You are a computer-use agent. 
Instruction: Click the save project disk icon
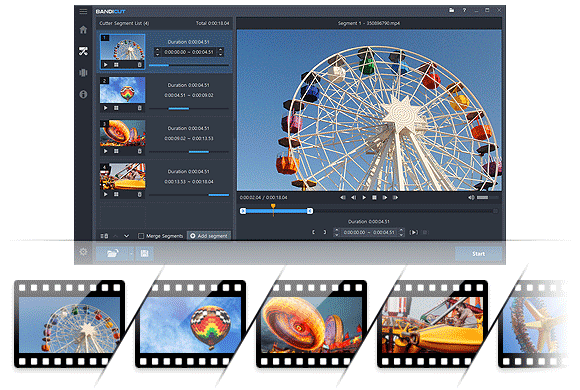144,253
